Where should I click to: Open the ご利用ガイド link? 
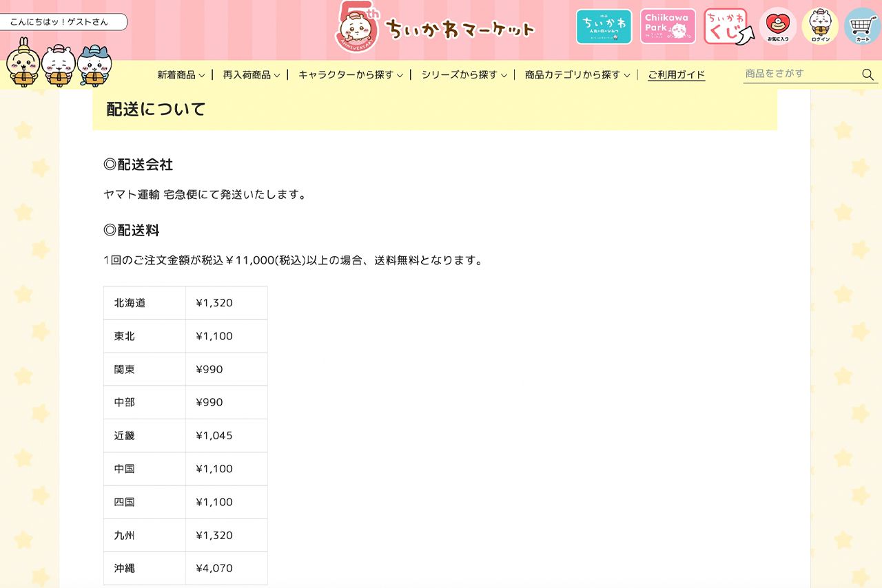point(676,75)
